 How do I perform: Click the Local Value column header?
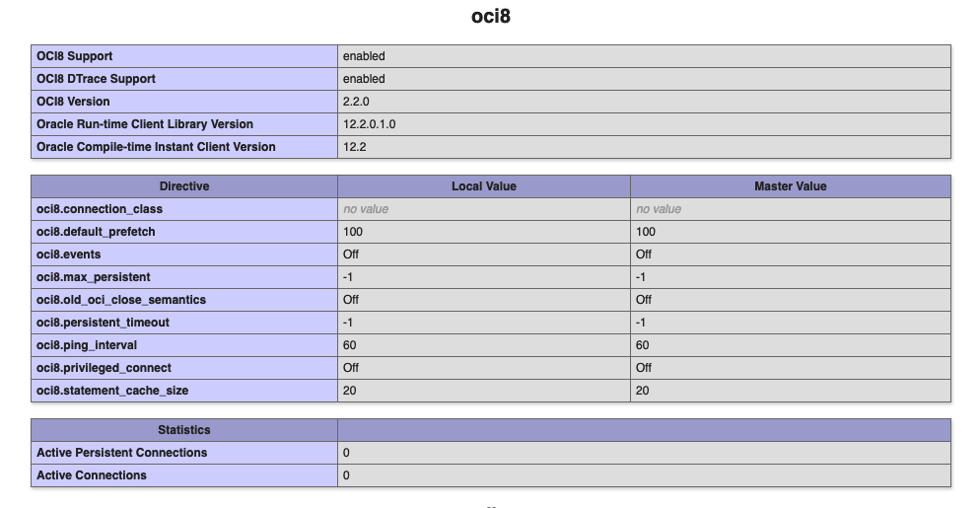(484, 186)
